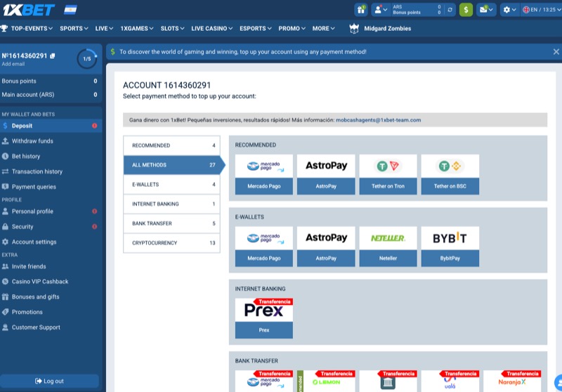Copy the account number 1614360291
562x392 pixels.
point(52,56)
